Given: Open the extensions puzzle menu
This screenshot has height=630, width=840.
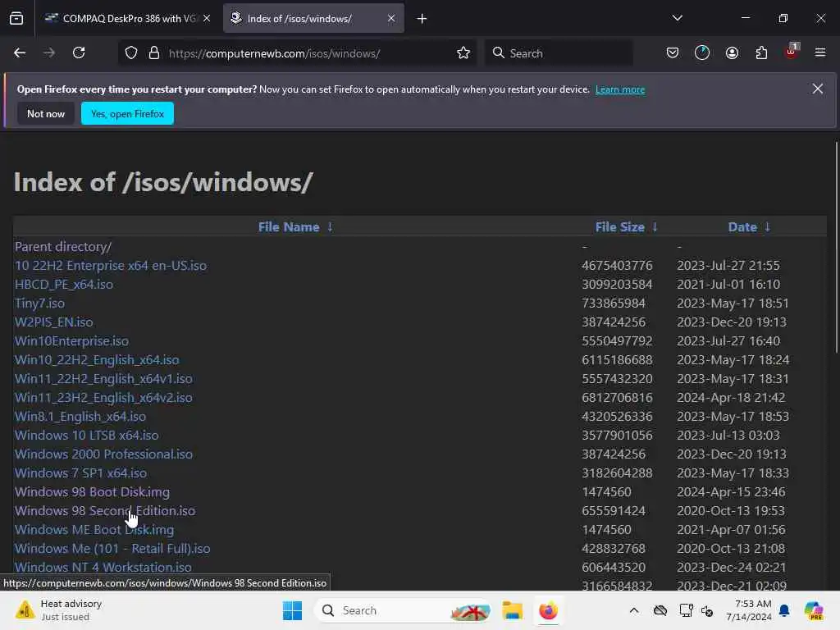Looking at the screenshot, I should click(762, 53).
